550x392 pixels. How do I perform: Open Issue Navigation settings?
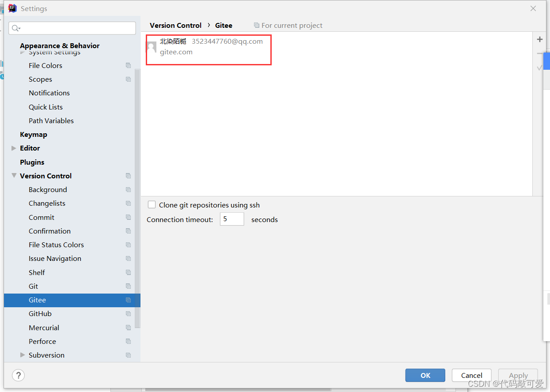point(55,259)
